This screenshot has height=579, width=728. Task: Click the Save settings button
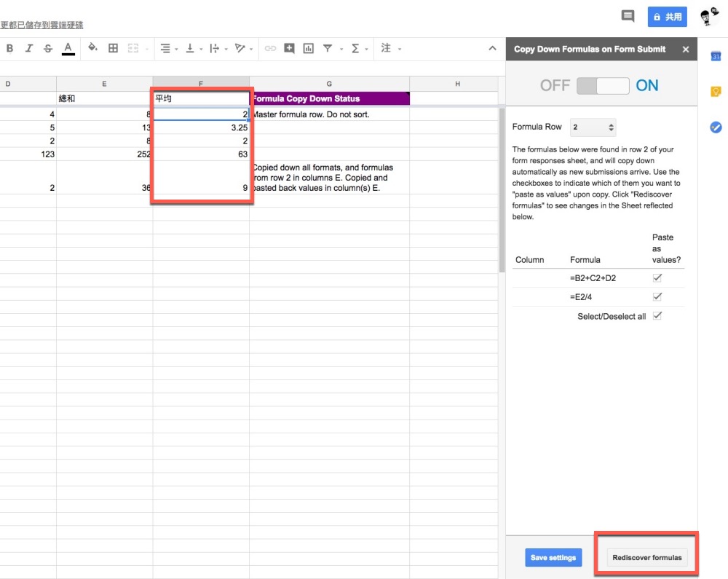point(553,558)
